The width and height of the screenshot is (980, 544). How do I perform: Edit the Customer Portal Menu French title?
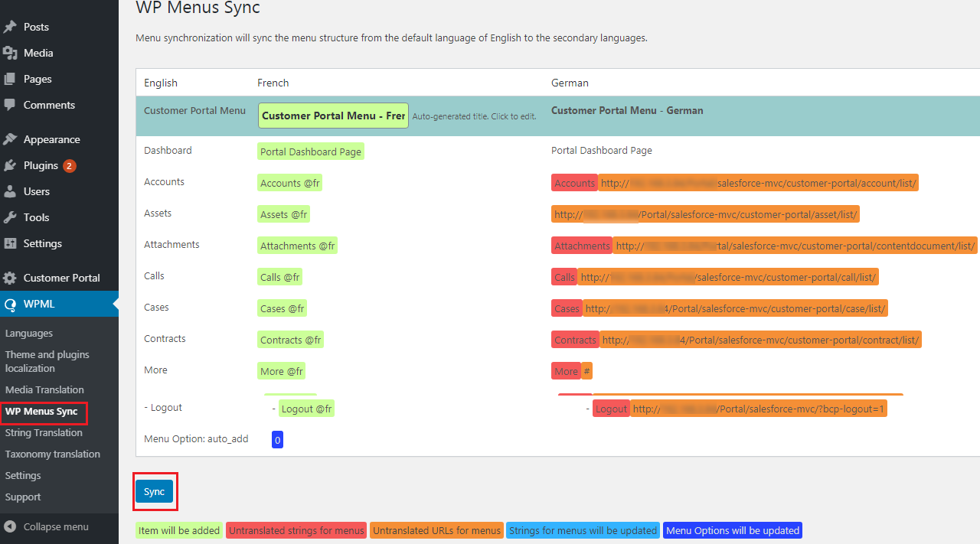coord(333,116)
